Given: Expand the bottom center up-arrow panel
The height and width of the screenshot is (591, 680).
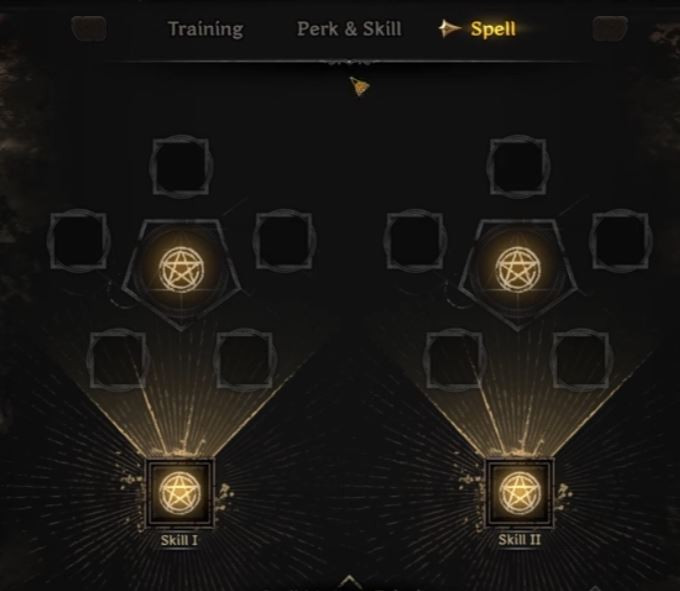Looking at the screenshot, I should pyautogui.click(x=350, y=582).
